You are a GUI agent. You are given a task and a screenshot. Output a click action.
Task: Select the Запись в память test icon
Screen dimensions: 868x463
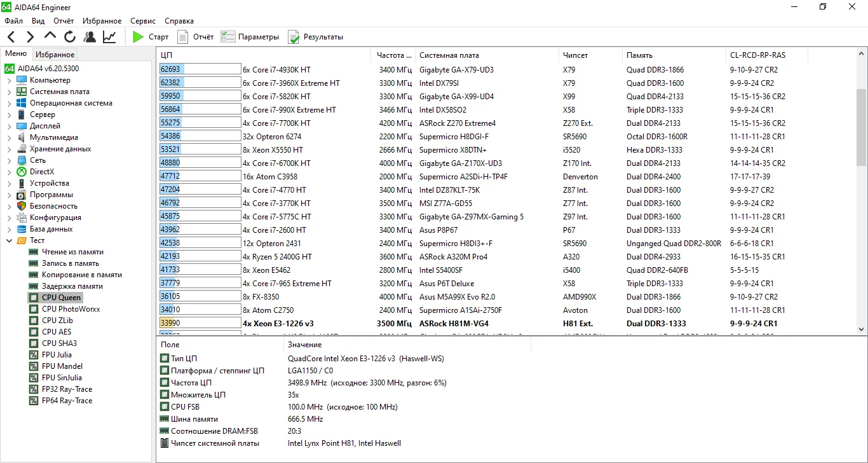click(x=34, y=263)
